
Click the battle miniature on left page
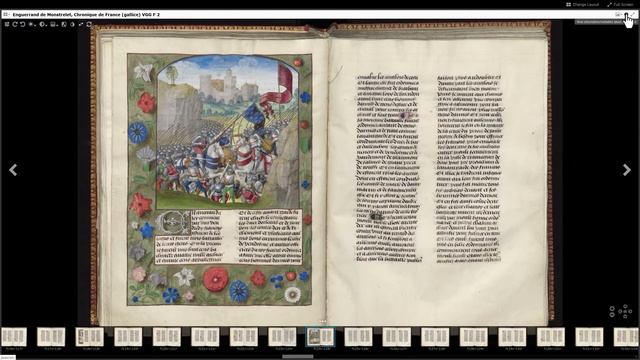click(x=228, y=131)
